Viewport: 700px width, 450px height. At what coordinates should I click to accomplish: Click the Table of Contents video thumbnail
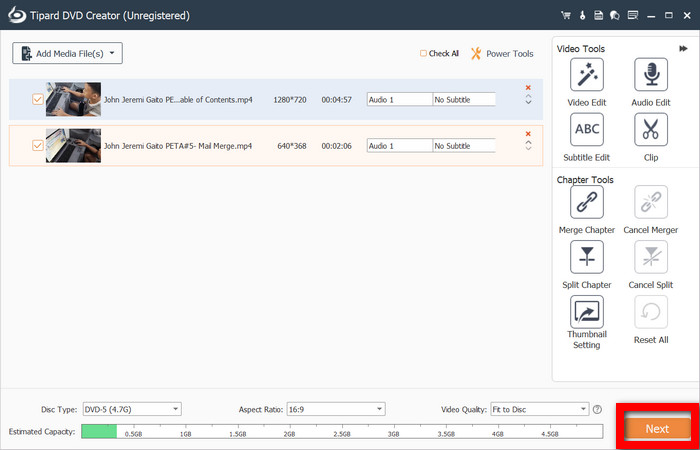pyautogui.click(x=73, y=99)
